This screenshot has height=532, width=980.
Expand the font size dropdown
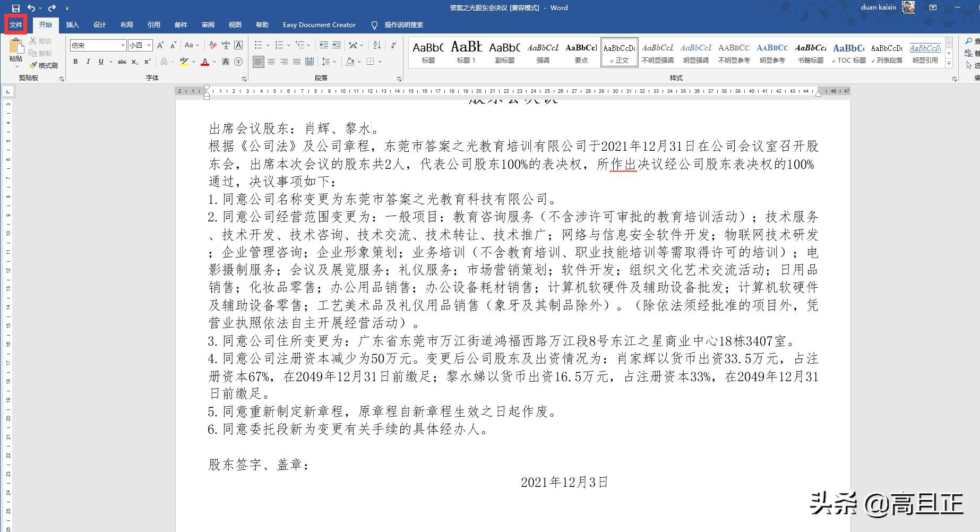click(x=149, y=45)
